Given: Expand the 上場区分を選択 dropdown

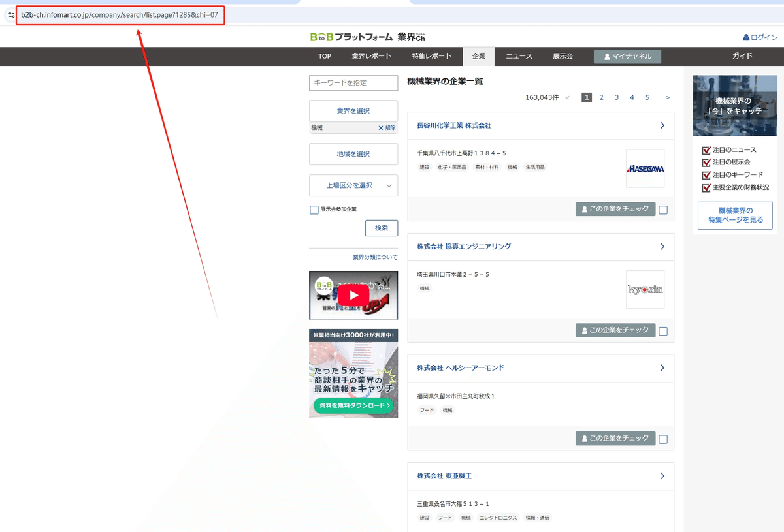Looking at the screenshot, I should click(x=353, y=185).
